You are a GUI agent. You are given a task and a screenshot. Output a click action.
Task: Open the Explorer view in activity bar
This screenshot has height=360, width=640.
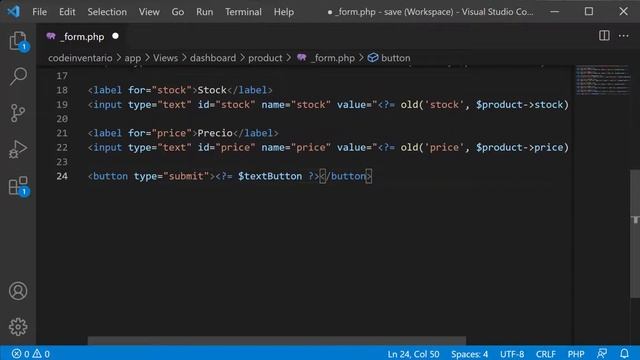(18, 41)
